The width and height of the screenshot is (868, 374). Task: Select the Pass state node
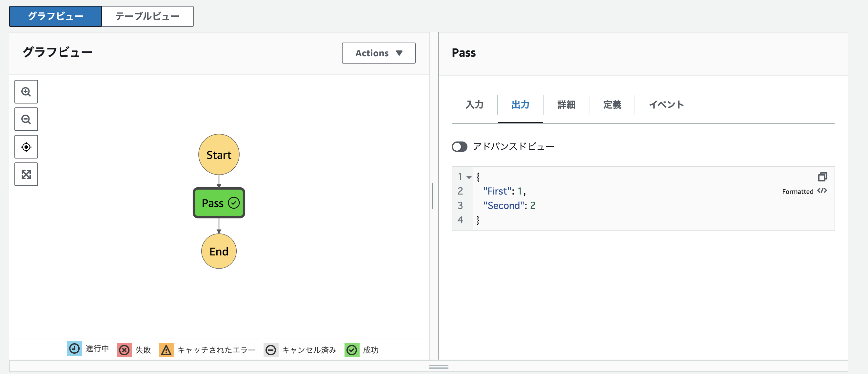coord(219,203)
